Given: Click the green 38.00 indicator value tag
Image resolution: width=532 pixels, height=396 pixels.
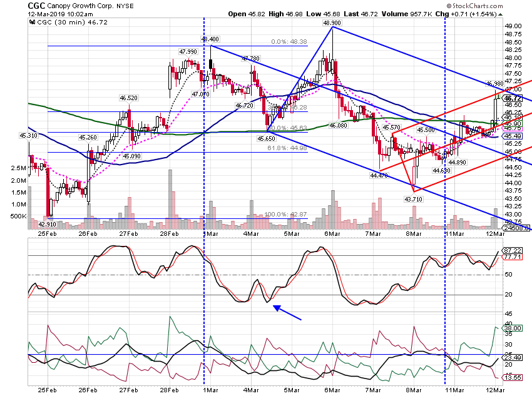Looking at the screenshot, I should (x=513, y=328).
